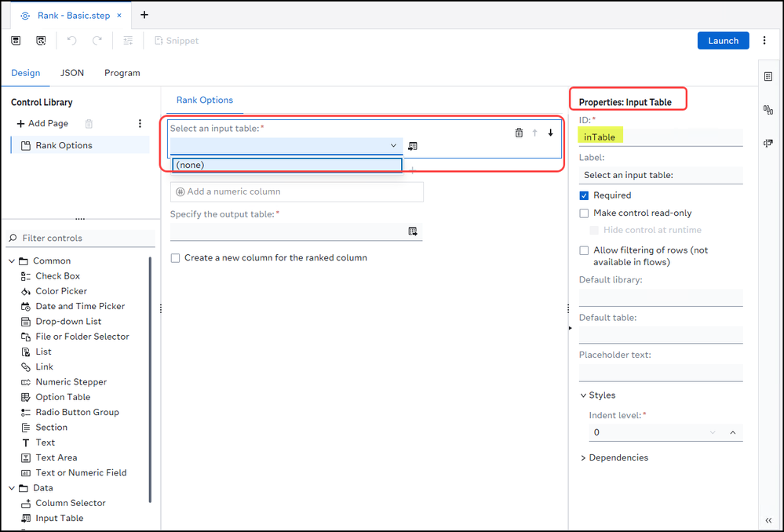Screen dimensions: 784x532
Task: Collapse the Styles section
Action: 583,395
